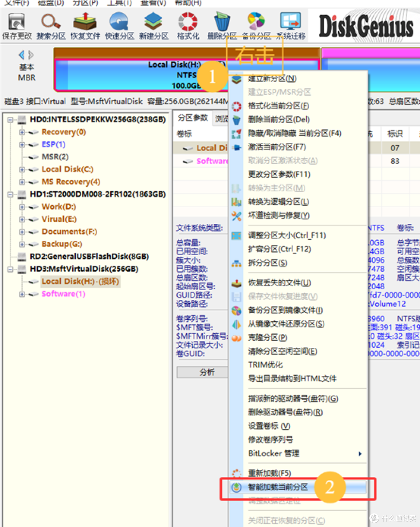This screenshot has height=527, width=420.
Task: Go to next disk with right arrow
Action: pos(31,55)
